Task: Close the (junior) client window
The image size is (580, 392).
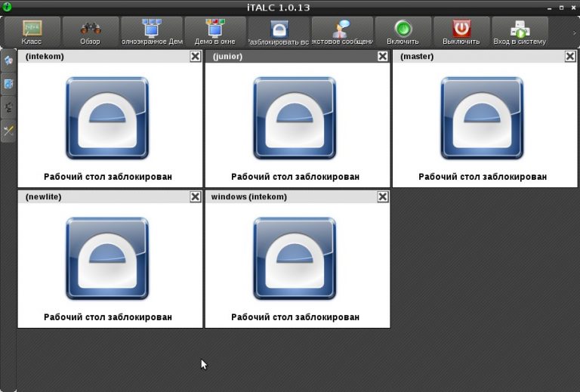Action: pyautogui.click(x=383, y=56)
